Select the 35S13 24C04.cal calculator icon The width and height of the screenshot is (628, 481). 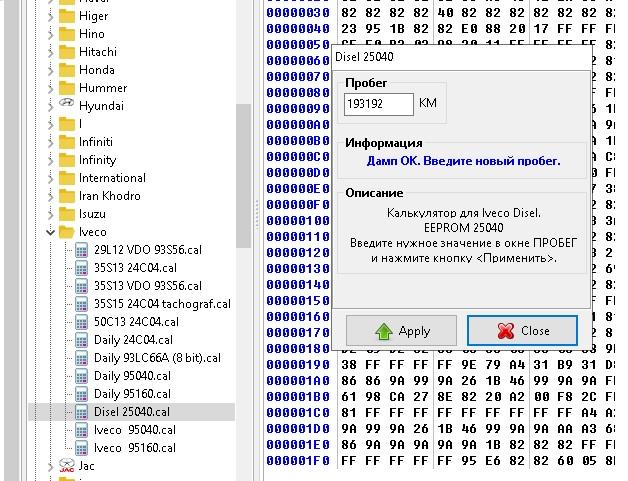click(x=81, y=268)
